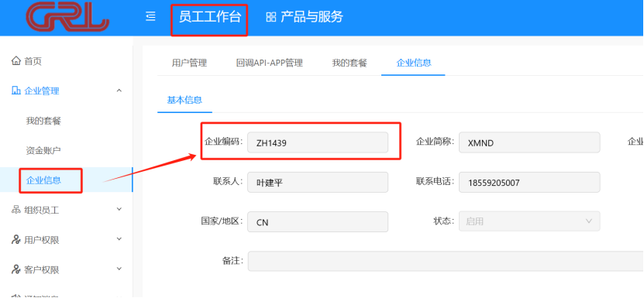Screen dimensions: 644x298
Task: Click the user icon next to 用户权限
Action: pos(16,240)
